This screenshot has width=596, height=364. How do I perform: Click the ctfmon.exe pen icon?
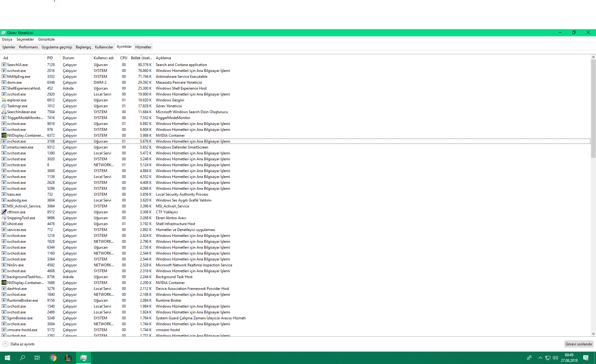pyautogui.click(x=4, y=212)
